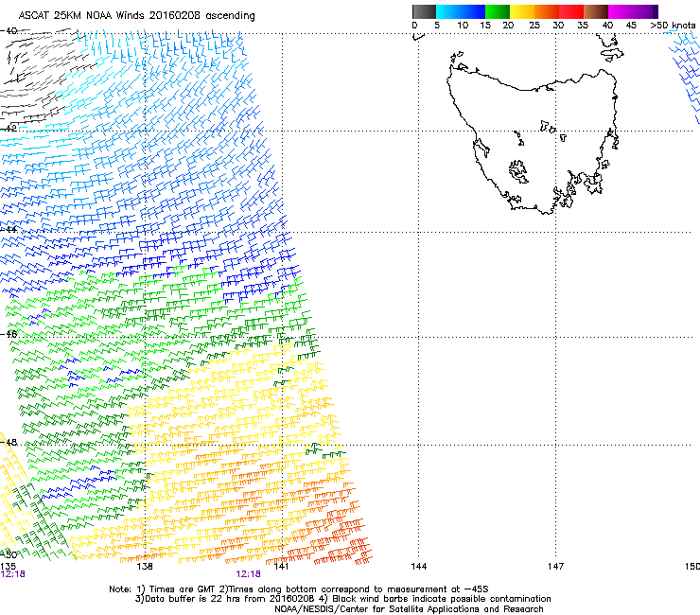The width and height of the screenshot is (700, 615).
Task: Click the "NOAA/NESDIS/Center for Satellite Applications and Research" credit
Action: tap(409, 609)
